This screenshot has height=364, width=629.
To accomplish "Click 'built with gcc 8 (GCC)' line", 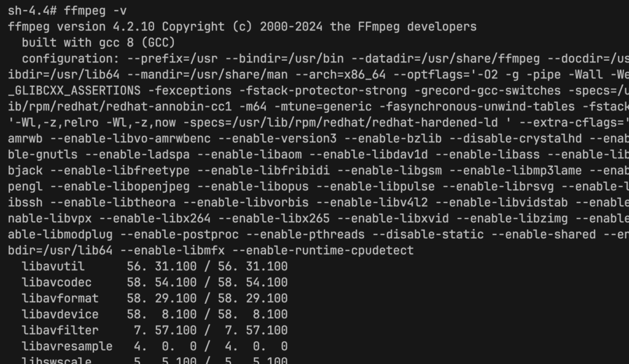I will (98, 42).
